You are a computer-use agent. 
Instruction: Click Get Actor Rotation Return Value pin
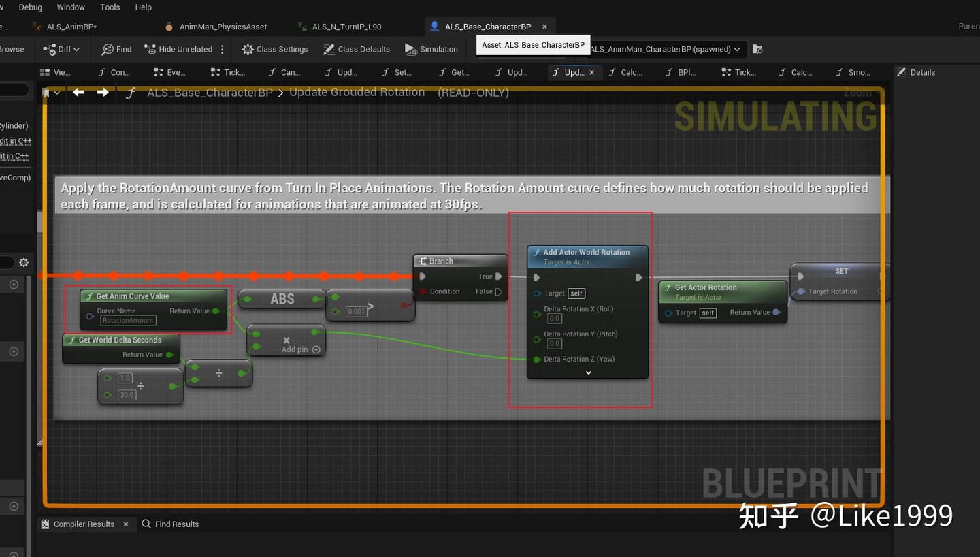click(776, 312)
